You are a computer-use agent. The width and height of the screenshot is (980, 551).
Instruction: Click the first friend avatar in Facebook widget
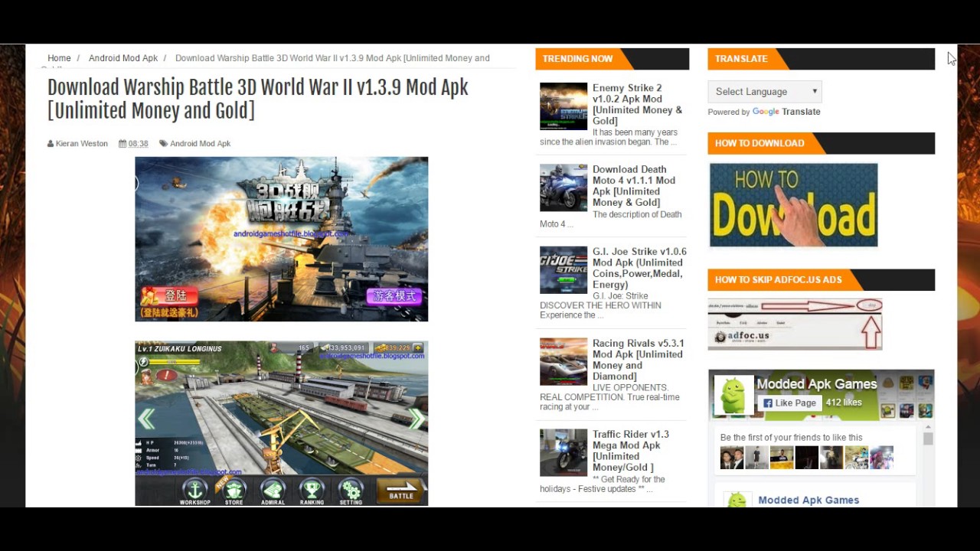[732, 458]
